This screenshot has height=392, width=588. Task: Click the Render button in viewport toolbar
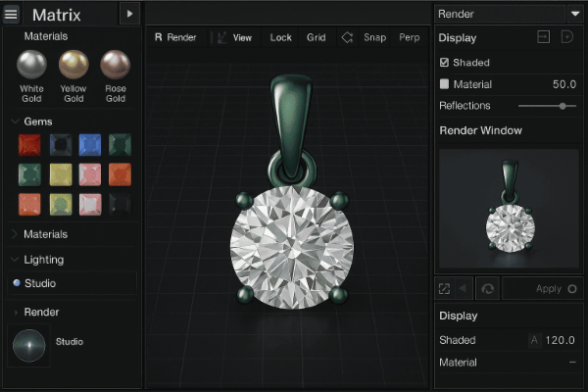click(175, 37)
